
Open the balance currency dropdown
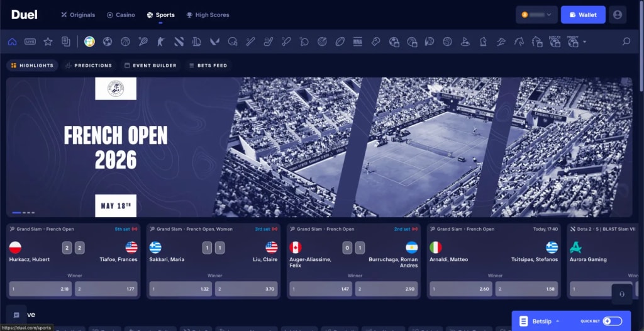(537, 15)
